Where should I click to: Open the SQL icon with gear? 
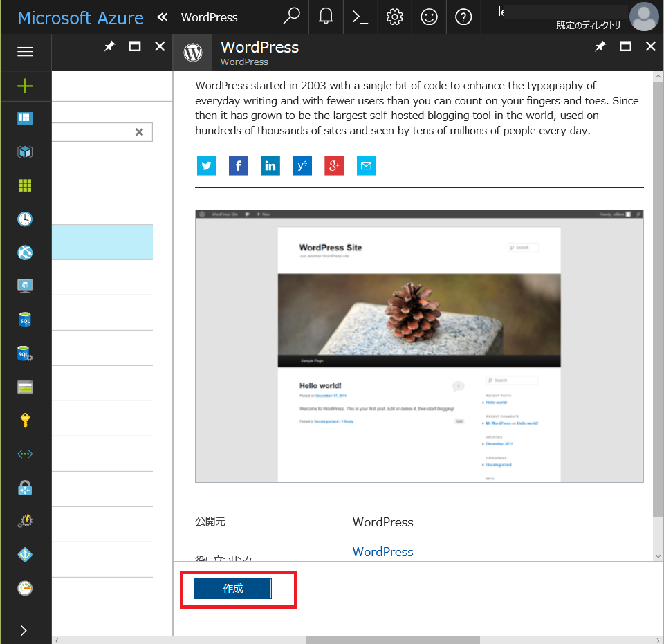click(25, 353)
